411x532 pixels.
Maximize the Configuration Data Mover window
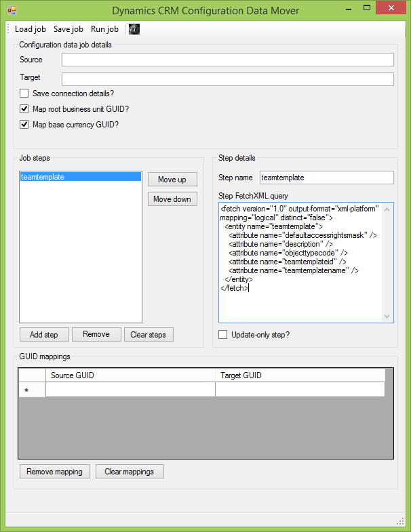tap(367, 8)
